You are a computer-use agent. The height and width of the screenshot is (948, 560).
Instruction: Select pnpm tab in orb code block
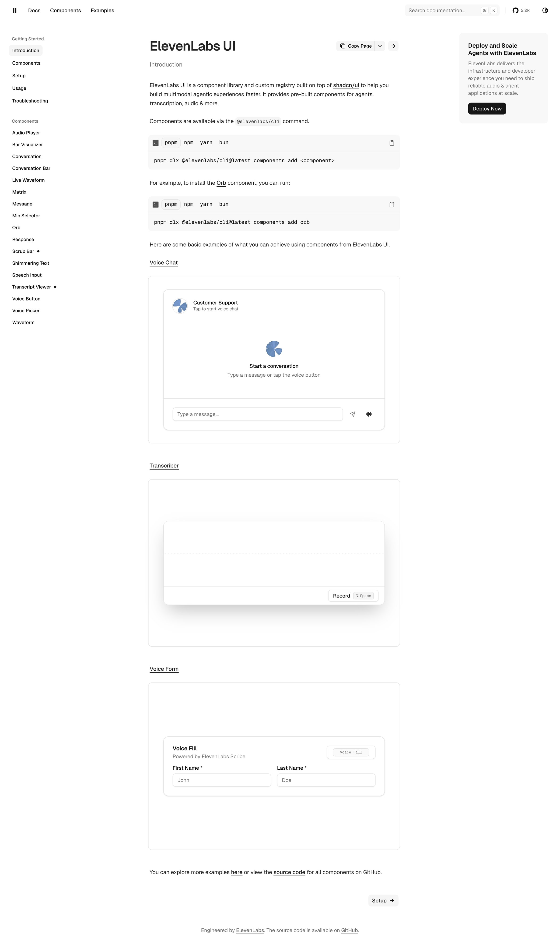171,204
